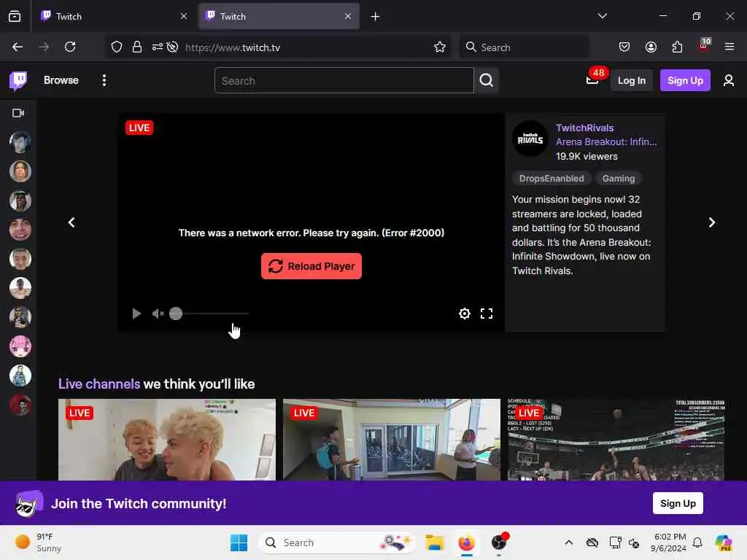Focus the Twitch search field
This screenshot has width=747, height=560.
point(344,80)
